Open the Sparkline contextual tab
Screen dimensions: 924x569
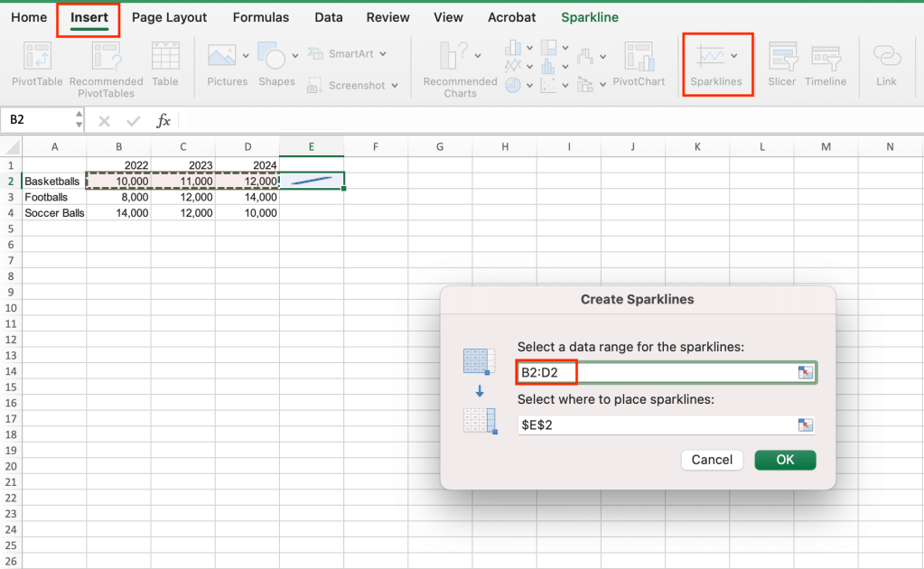(x=590, y=17)
